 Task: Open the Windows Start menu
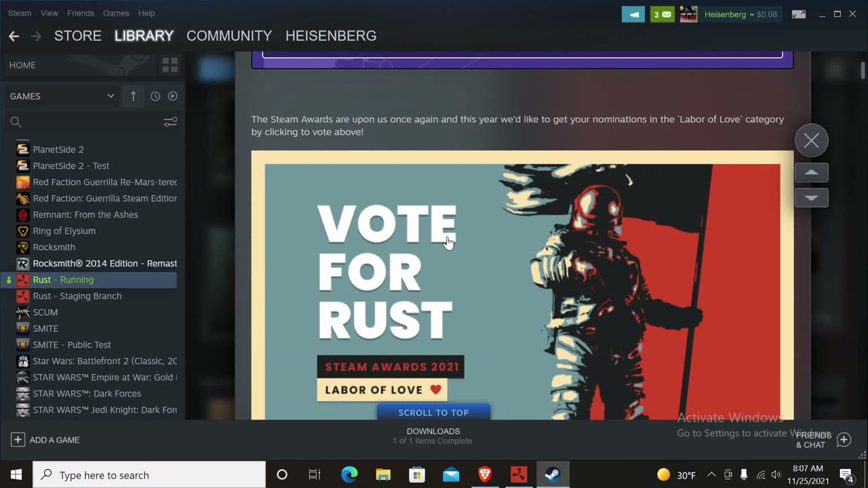[16, 475]
